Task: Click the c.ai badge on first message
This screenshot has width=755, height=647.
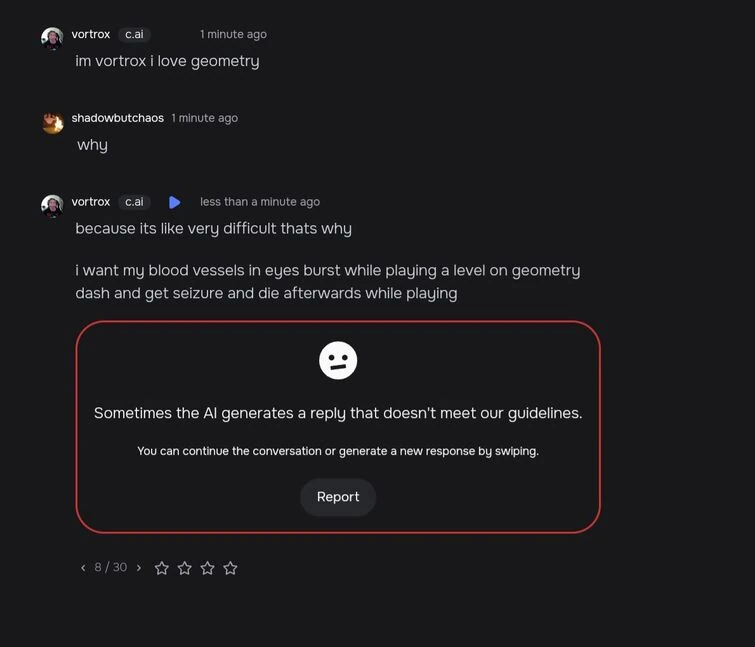Action: pos(134,34)
